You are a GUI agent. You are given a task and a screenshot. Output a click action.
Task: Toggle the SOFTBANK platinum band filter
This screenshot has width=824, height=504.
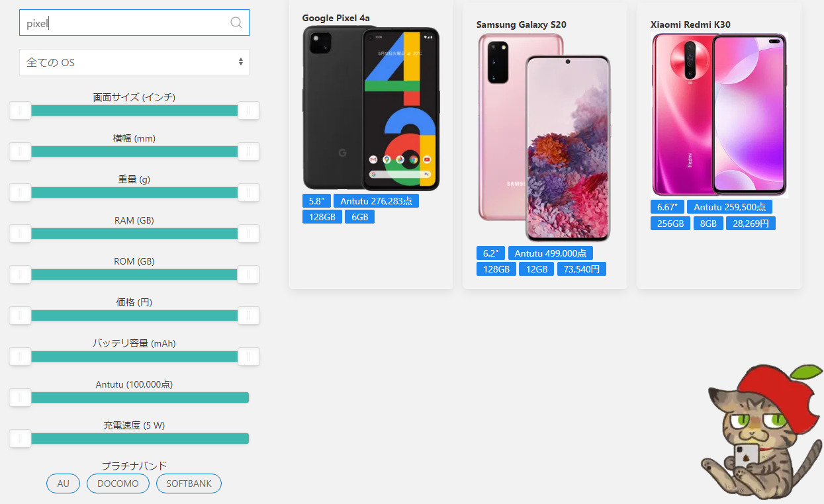point(189,483)
